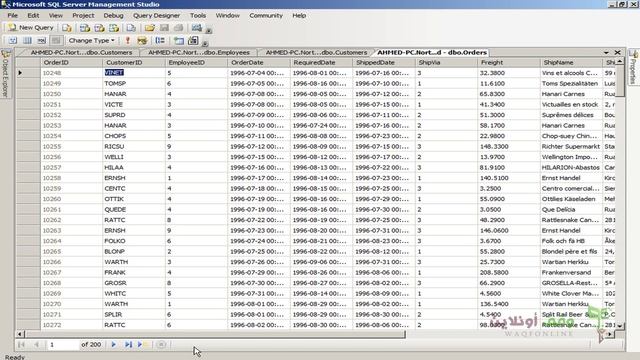
Task: Open a Database Engine Query
Action: (67, 28)
